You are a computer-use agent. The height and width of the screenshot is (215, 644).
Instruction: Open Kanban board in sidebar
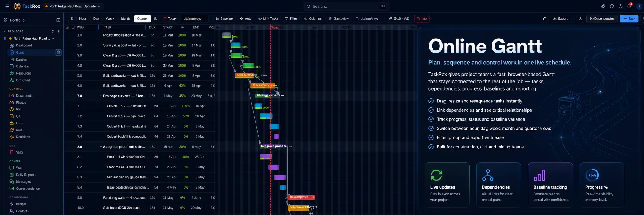(21, 59)
